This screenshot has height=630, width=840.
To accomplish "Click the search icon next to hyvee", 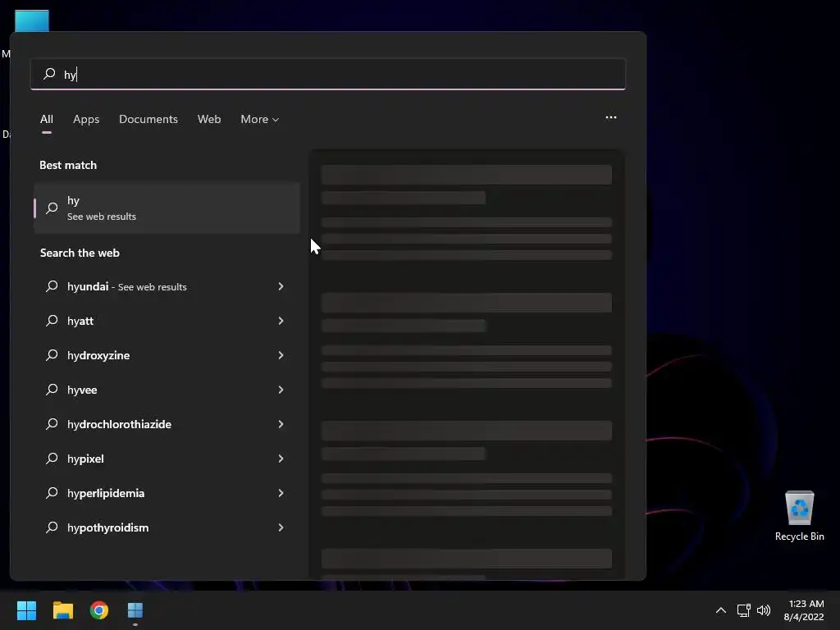I will pos(52,390).
